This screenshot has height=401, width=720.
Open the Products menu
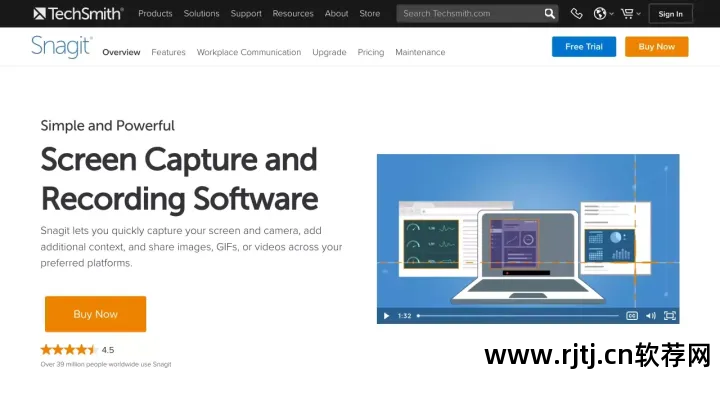pos(155,14)
